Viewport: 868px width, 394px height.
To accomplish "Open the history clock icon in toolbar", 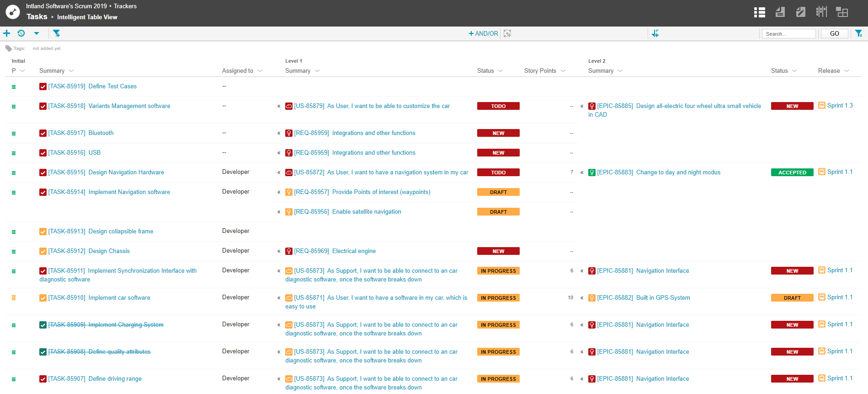I will point(21,33).
